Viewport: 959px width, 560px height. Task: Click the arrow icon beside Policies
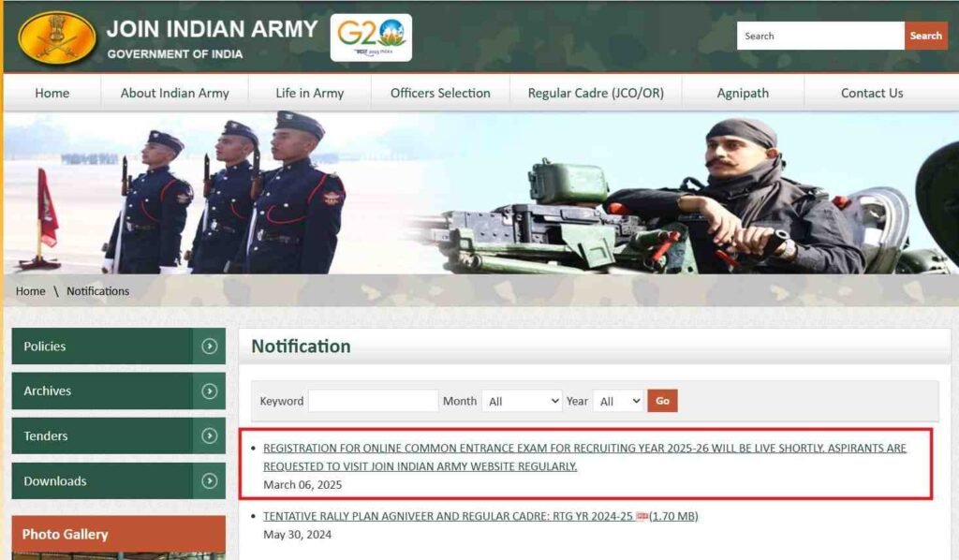click(210, 346)
